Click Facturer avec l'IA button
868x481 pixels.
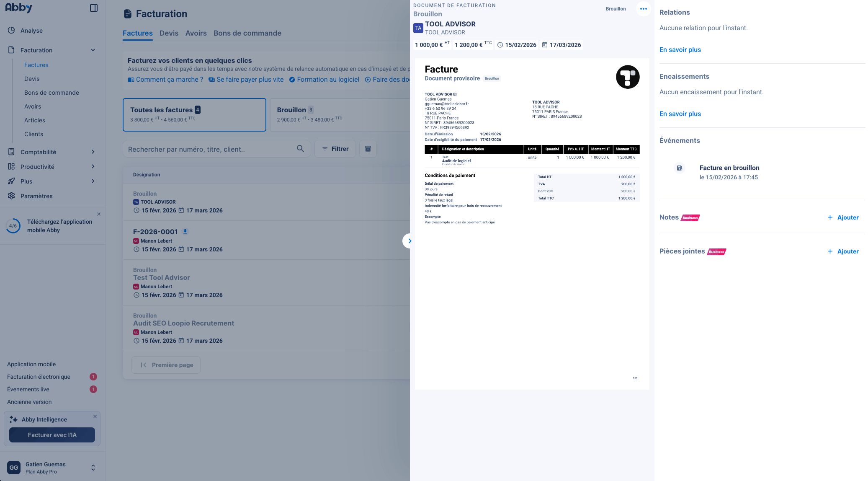coord(52,435)
